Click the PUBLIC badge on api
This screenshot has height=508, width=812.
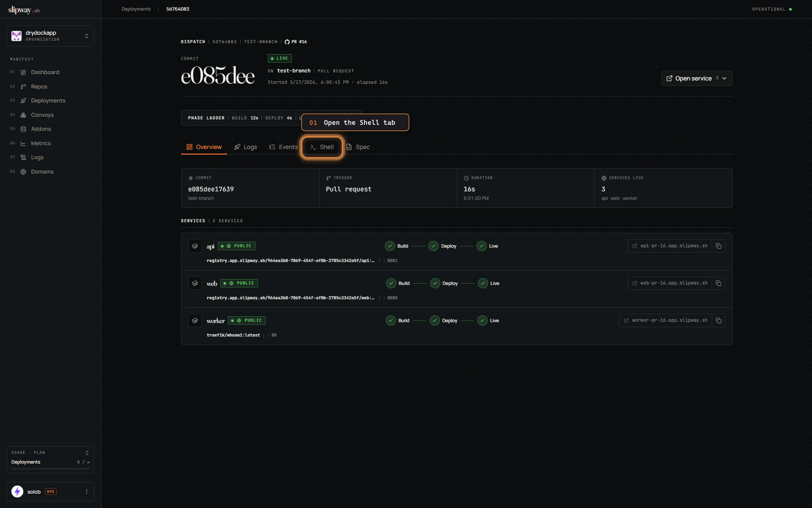[x=237, y=246]
